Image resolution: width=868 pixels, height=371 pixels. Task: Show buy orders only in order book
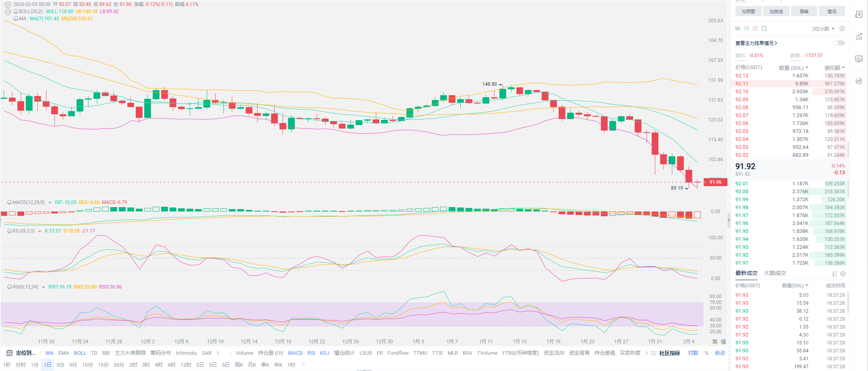pos(747,29)
